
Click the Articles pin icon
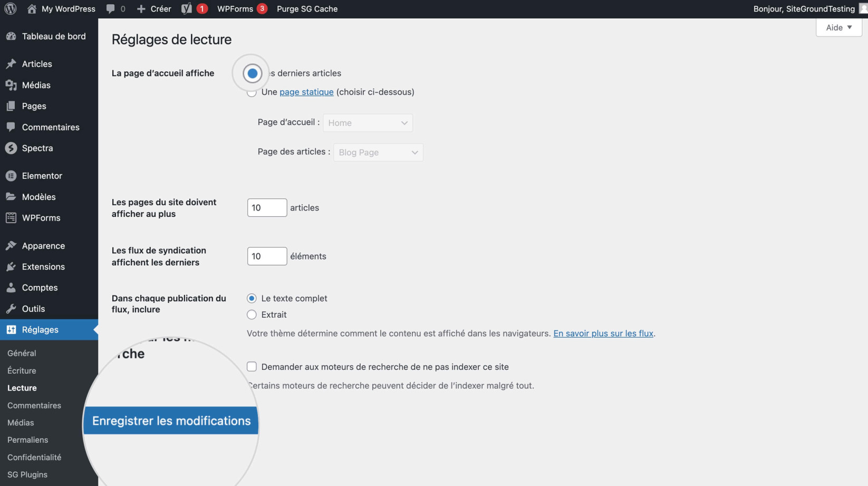11,64
